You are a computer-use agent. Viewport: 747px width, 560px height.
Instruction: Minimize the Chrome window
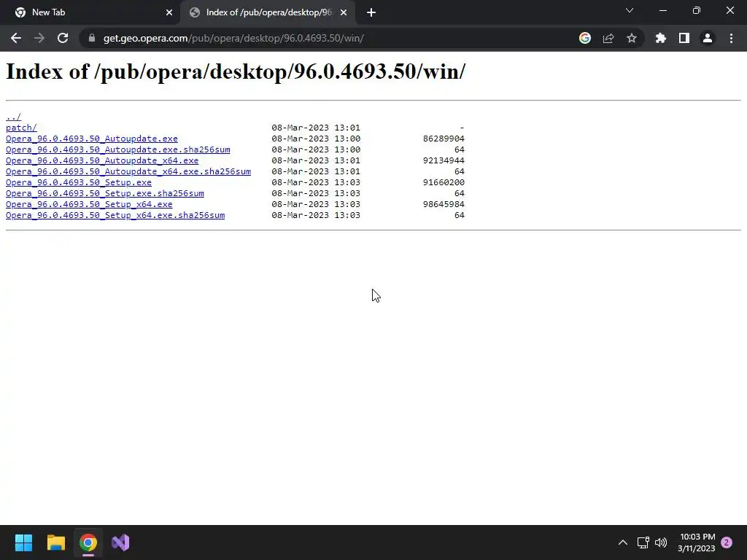click(662, 10)
